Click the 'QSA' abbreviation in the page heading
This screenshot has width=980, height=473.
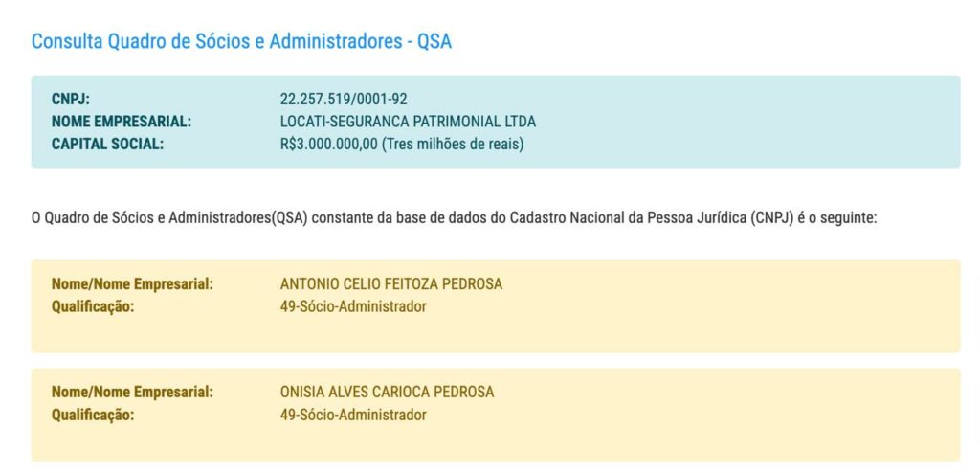(433, 41)
